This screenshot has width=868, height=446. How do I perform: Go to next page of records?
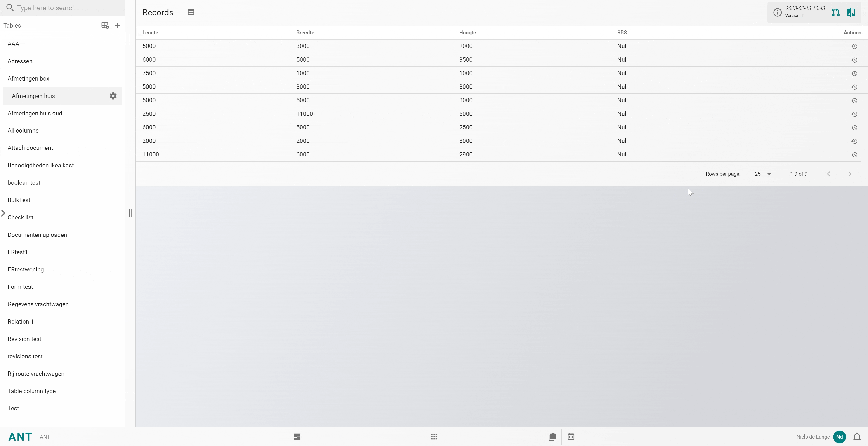849,174
